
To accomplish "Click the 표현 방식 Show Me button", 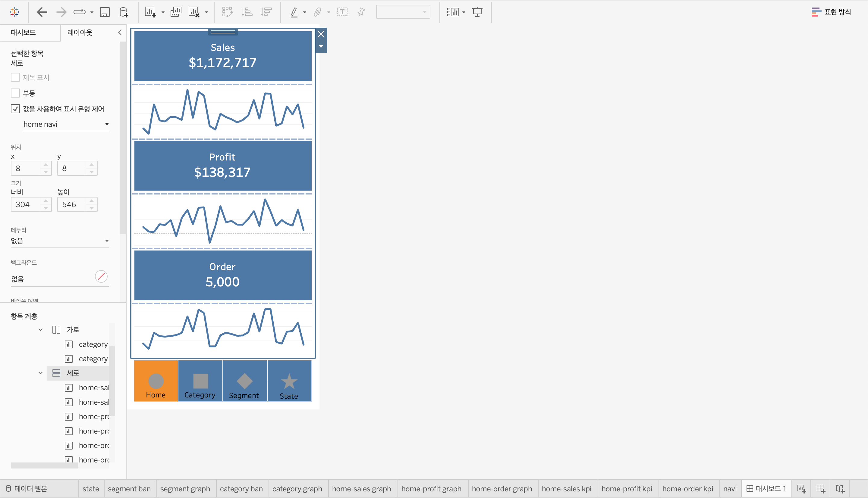I will (x=831, y=12).
